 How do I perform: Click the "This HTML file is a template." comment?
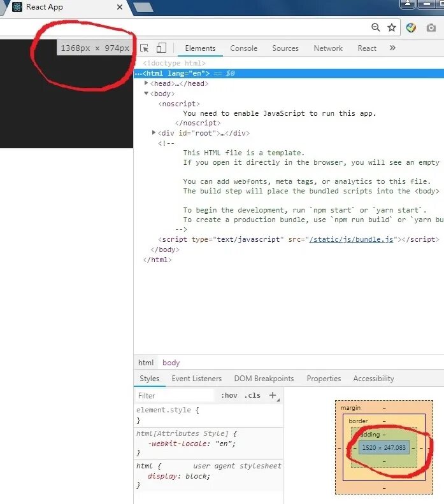tap(243, 153)
